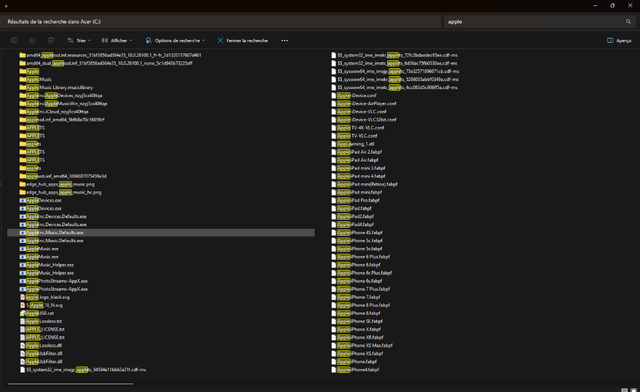Image resolution: width=640 pixels, height=392 pixels.
Task: Select Apple iPhone X.fabpf file
Action: point(356,329)
